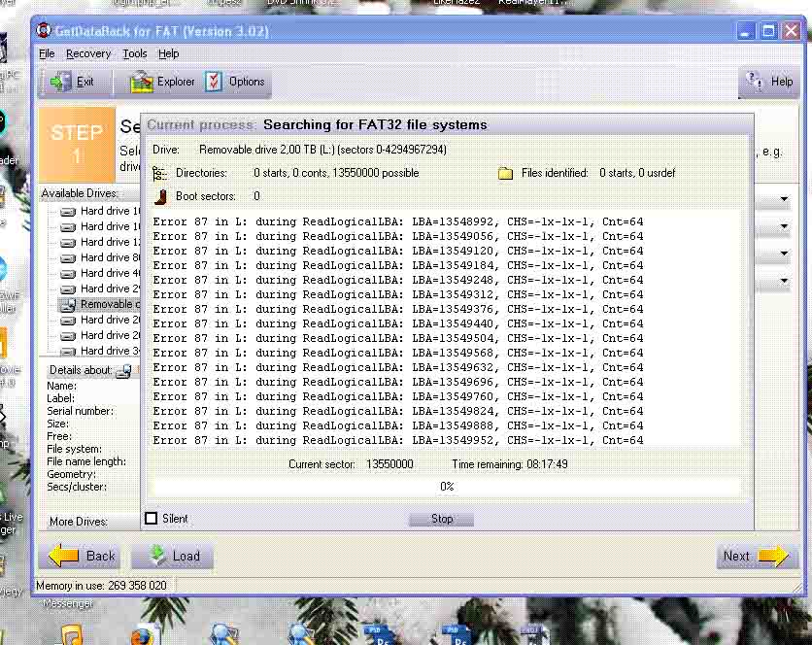
Task: Open the topmost dropdown arrow right of dialog
Action: pos(784,199)
